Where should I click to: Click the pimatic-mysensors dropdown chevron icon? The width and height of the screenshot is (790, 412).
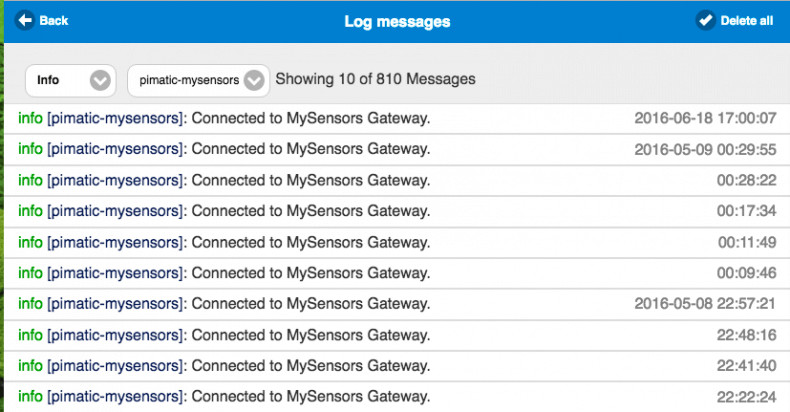click(254, 81)
